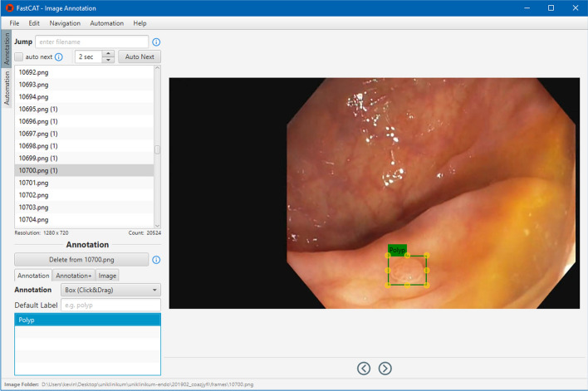Increase the auto next seconds value
This screenshot has height=391, width=588.
108,53
